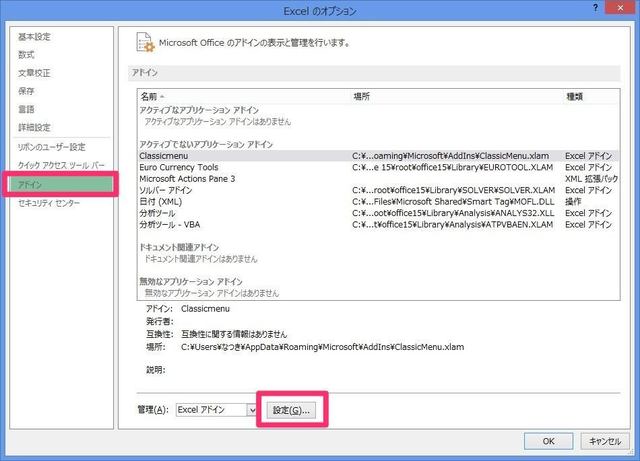This screenshot has height=461, width=640.
Task: Click the キャンセル button
Action: (x=605, y=441)
